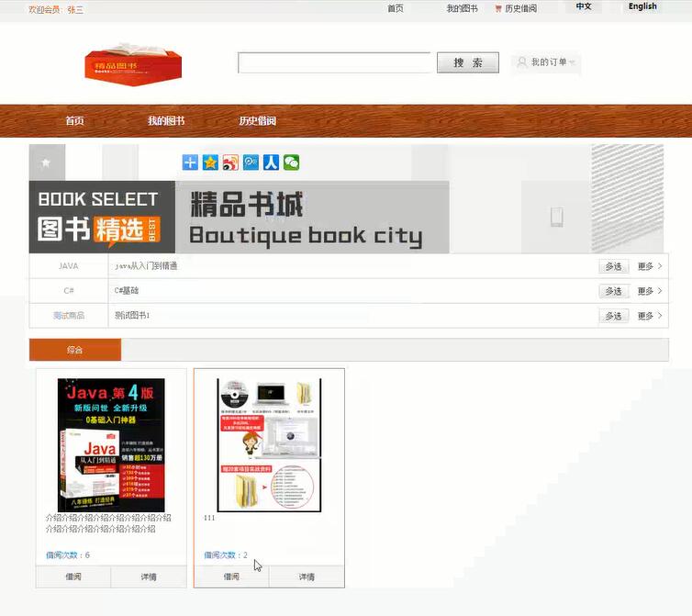The image size is (692, 616).
Task: Click the 搜索 search button
Action: [468, 62]
